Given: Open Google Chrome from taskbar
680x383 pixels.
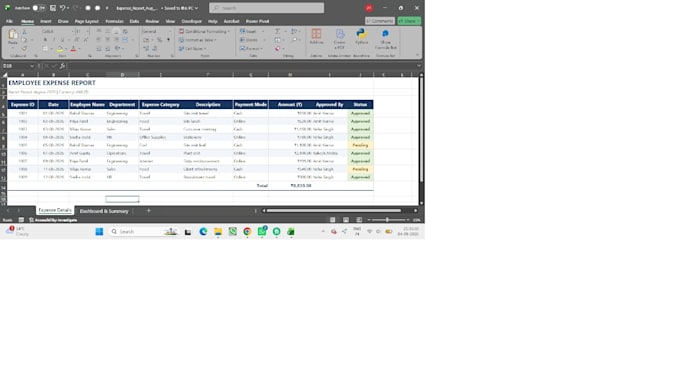Looking at the screenshot, I should [247, 232].
